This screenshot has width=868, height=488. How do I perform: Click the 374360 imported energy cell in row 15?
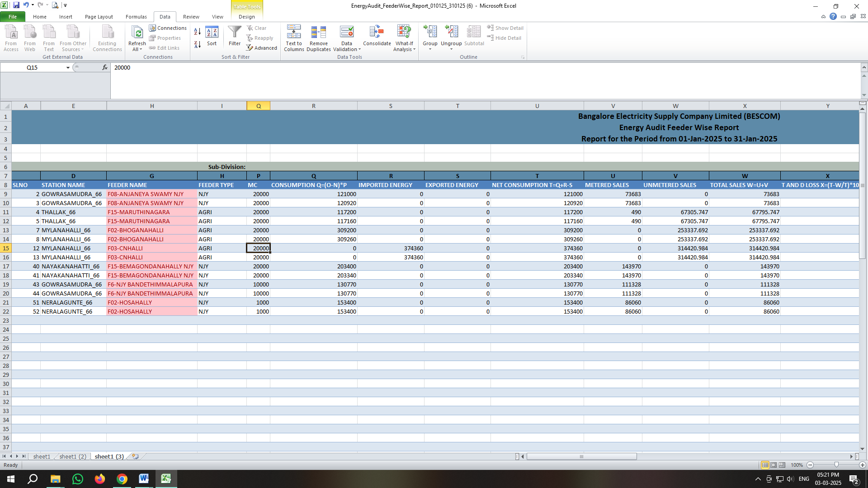pyautogui.click(x=391, y=248)
